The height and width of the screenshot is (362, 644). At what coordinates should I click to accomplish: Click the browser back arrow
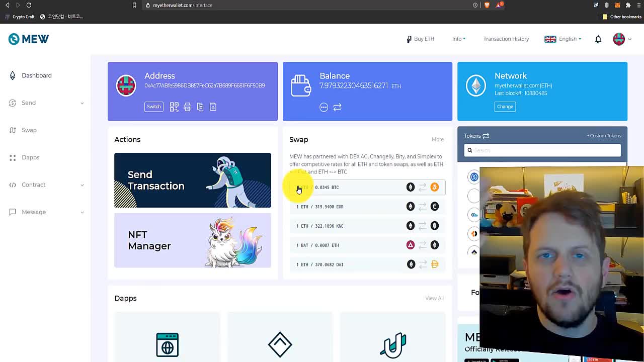7,5
